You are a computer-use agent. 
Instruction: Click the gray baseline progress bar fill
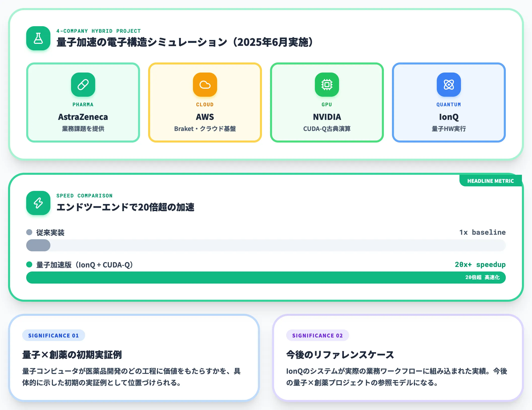38,245
